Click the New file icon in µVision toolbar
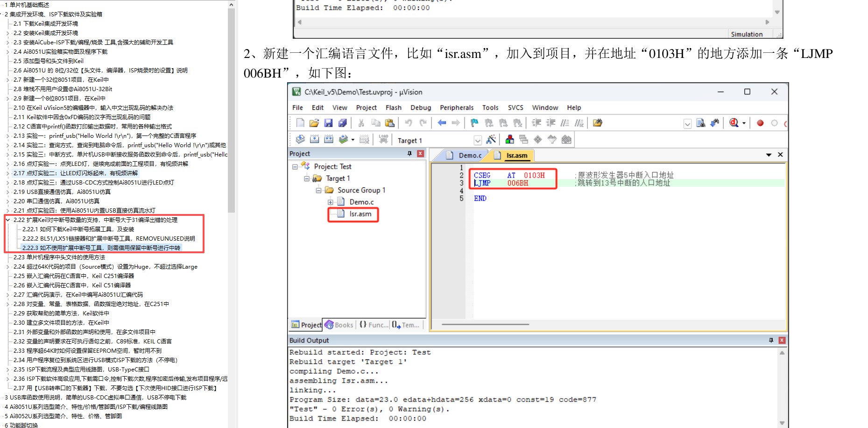 coord(300,123)
